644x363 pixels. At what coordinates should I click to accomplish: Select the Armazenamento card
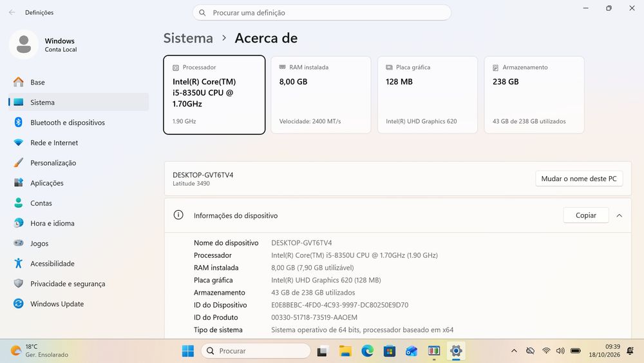coord(535,95)
